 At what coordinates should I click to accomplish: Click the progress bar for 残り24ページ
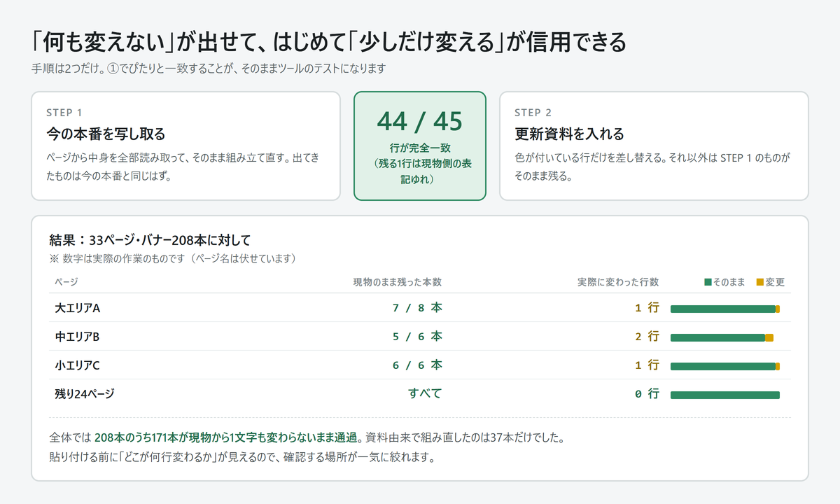725,395
